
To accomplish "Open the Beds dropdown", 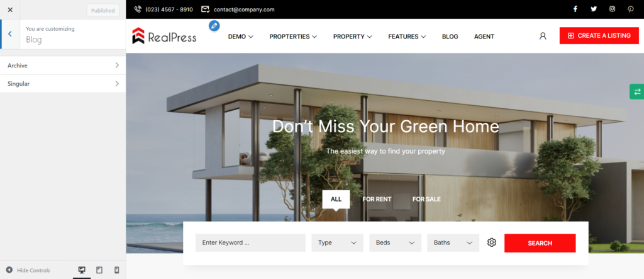I will tap(396, 243).
